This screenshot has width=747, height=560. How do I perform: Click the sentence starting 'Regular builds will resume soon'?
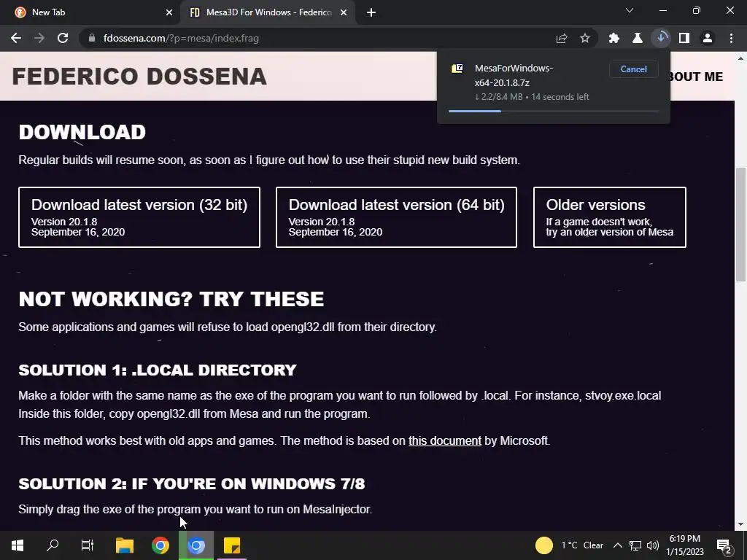pos(268,160)
